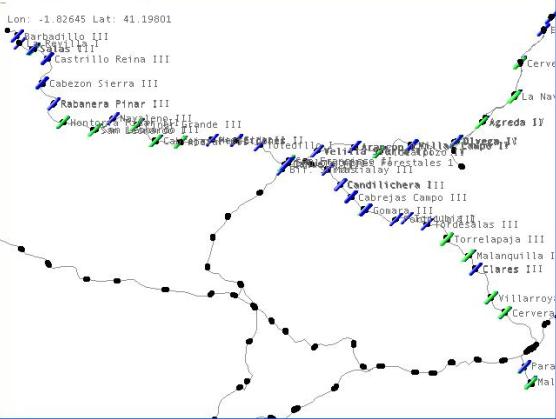The image size is (556, 419).
Task: Click the green marker beside Hontoria
Action: coord(63,122)
